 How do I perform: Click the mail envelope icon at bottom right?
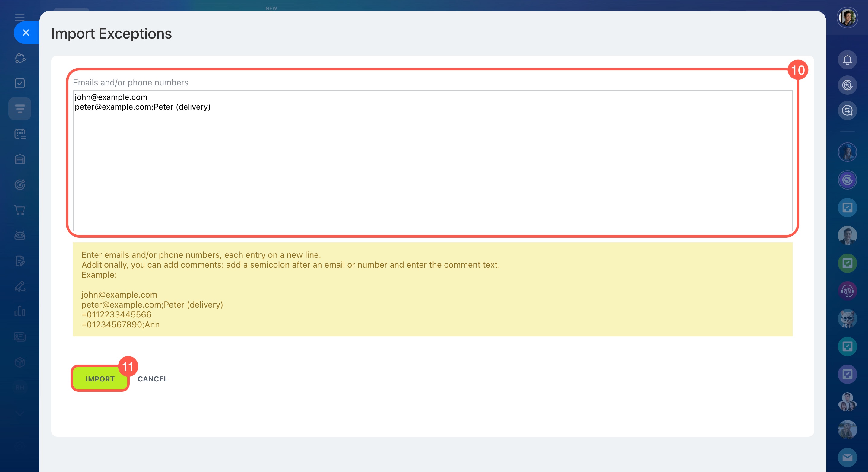847,457
